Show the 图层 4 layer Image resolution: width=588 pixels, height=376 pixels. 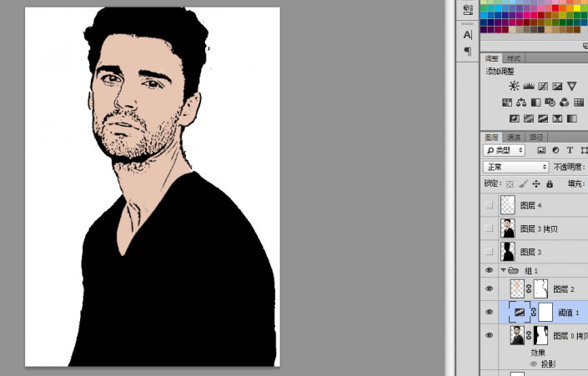(489, 205)
